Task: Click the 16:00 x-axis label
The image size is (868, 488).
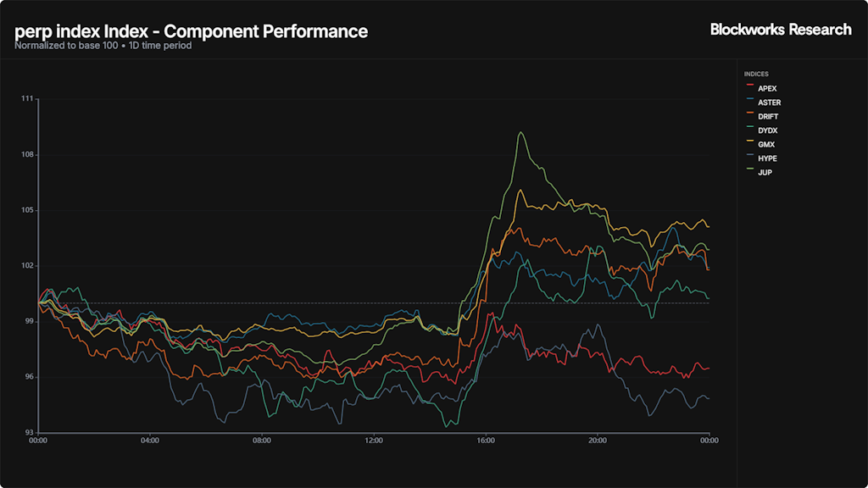Action: [x=486, y=441]
